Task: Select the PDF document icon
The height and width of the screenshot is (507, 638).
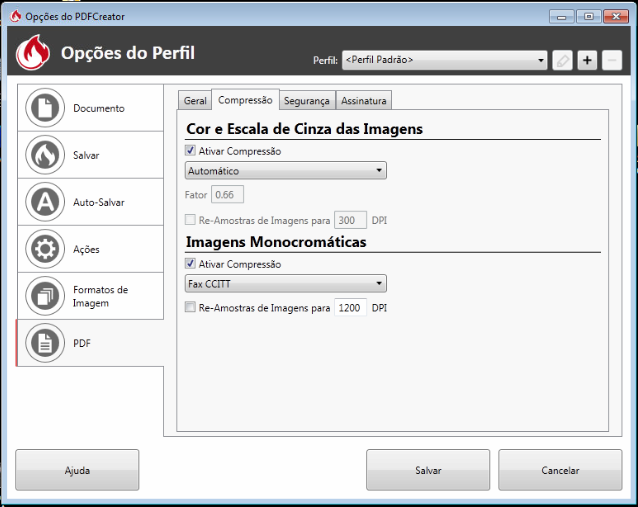Action: (45, 343)
